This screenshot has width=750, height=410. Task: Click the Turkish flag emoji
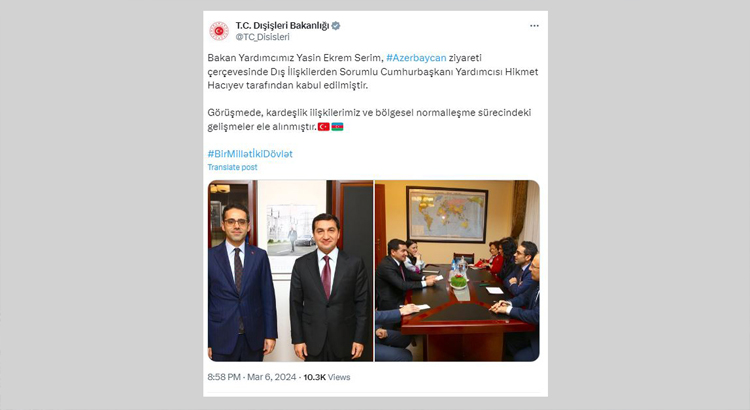[x=324, y=127]
